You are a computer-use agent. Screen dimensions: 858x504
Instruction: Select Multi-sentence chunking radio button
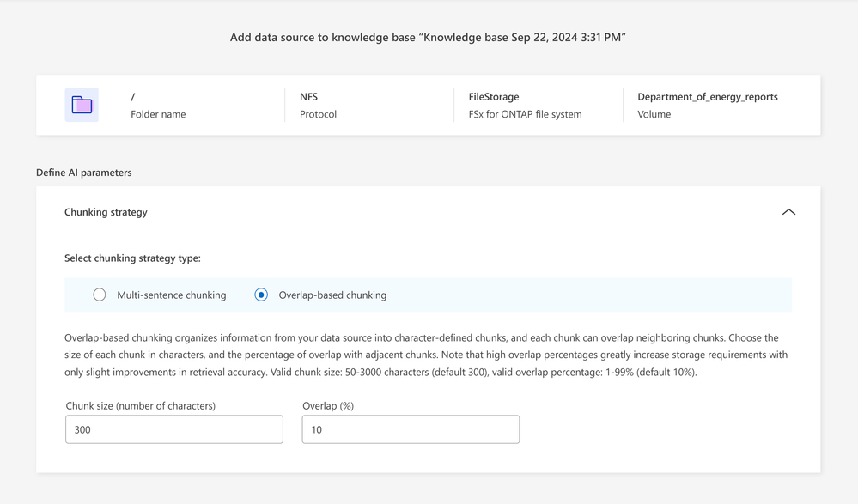point(100,295)
